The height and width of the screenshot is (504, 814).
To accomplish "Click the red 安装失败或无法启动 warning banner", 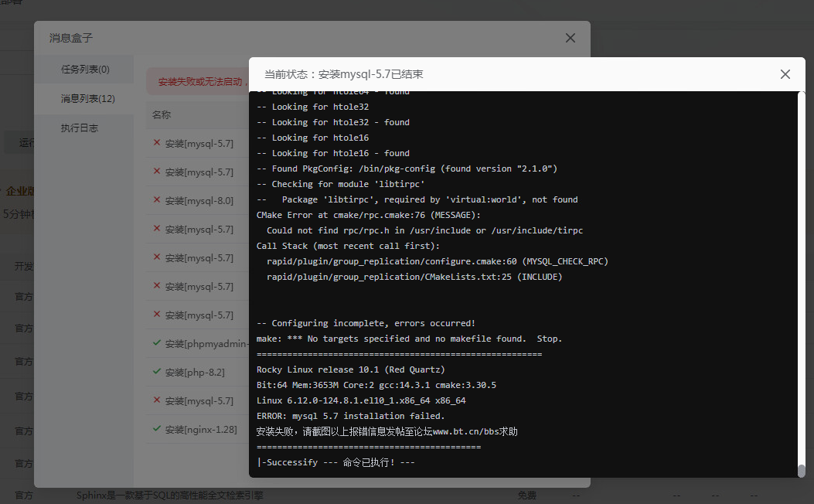I will tap(198, 81).
